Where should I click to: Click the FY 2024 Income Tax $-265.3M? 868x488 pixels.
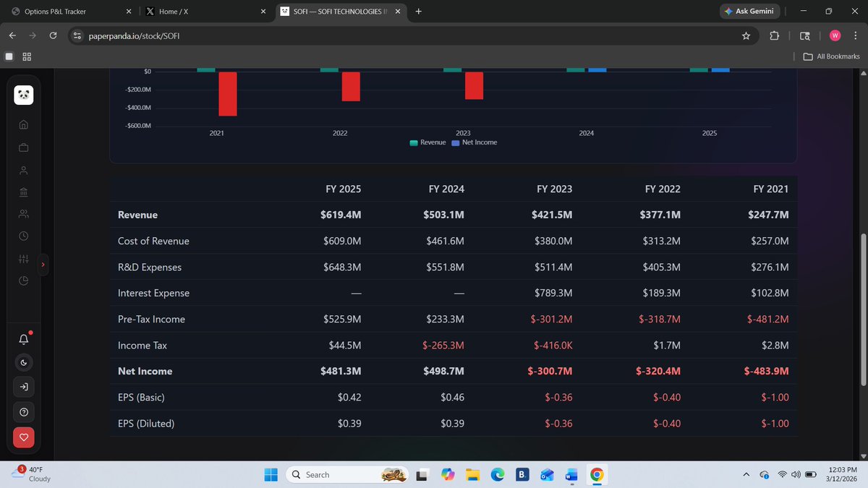point(443,345)
